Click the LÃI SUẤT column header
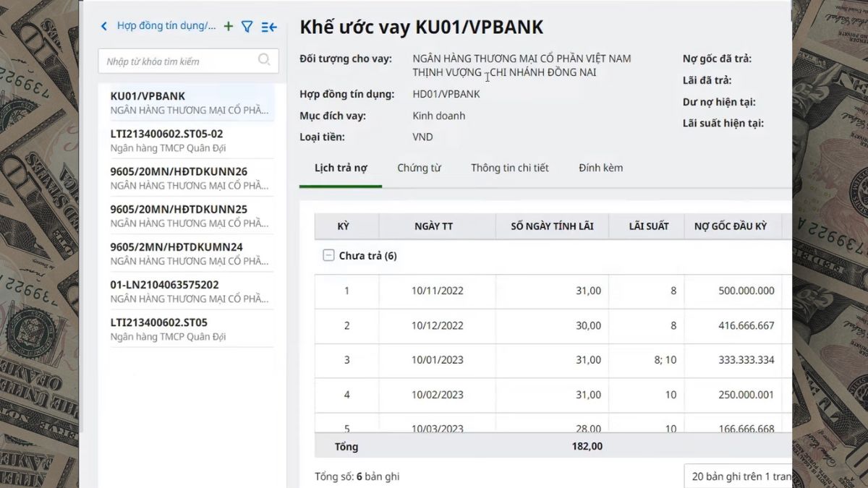Image resolution: width=868 pixels, height=488 pixels. coord(649,226)
